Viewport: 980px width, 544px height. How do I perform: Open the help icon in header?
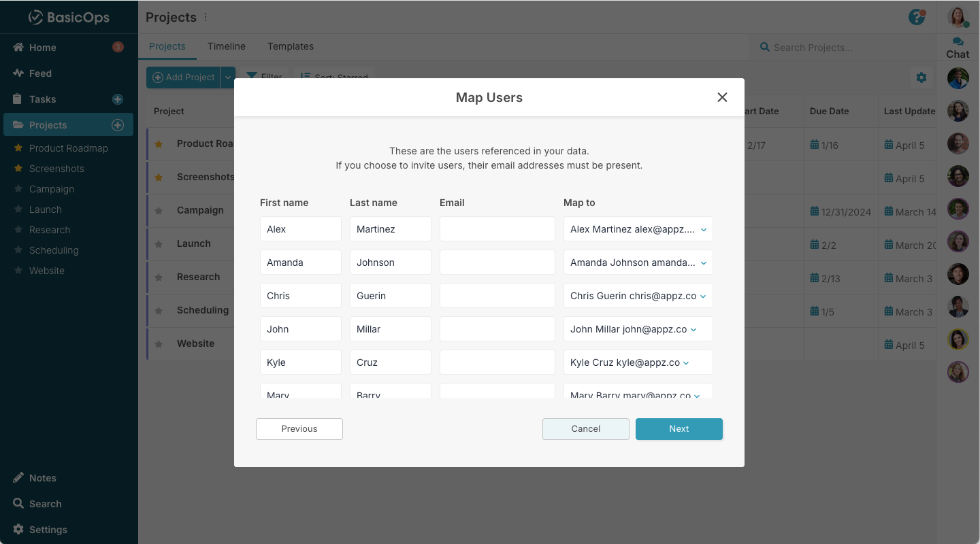pyautogui.click(x=917, y=17)
